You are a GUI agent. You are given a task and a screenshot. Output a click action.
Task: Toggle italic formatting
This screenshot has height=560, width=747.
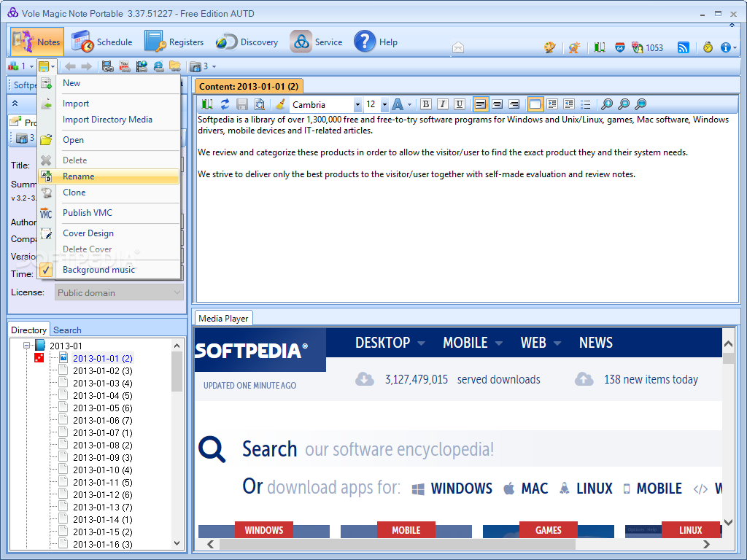coord(443,104)
